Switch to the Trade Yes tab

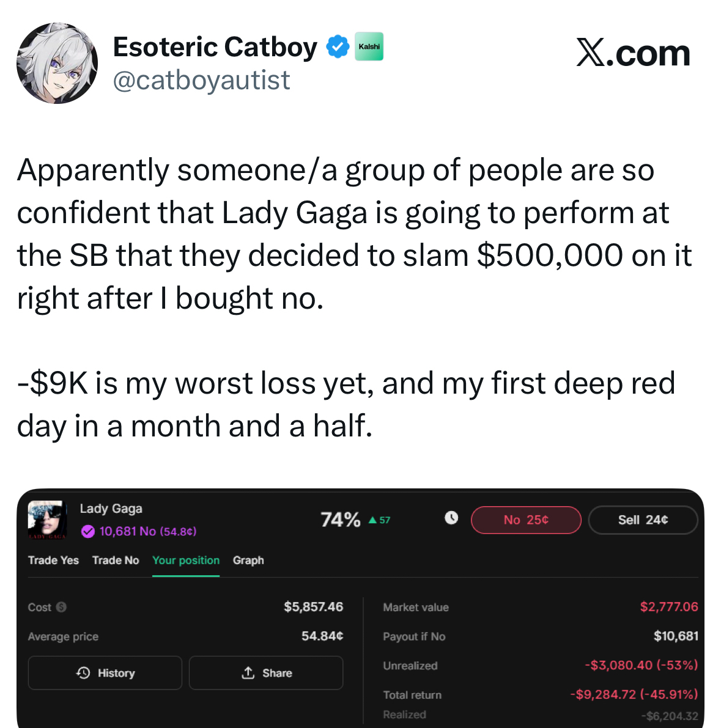click(x=53, y=561)
